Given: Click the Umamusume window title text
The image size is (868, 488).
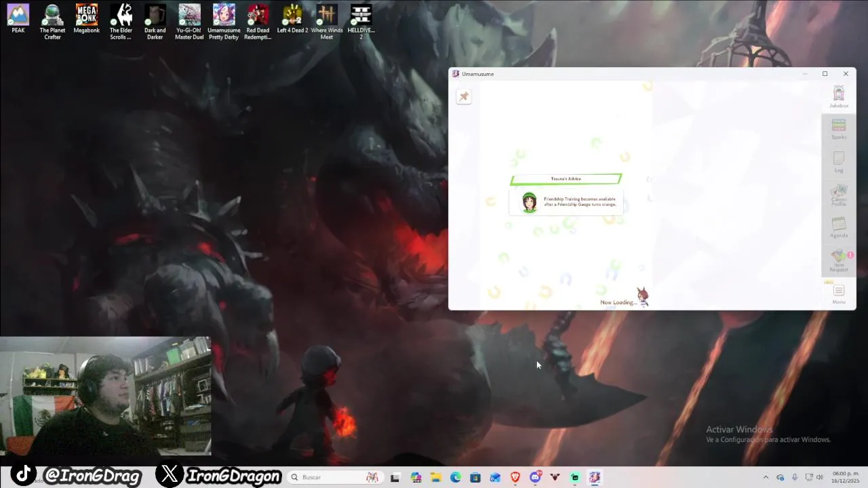Looking at the screenshot, I should coord(477,74).
